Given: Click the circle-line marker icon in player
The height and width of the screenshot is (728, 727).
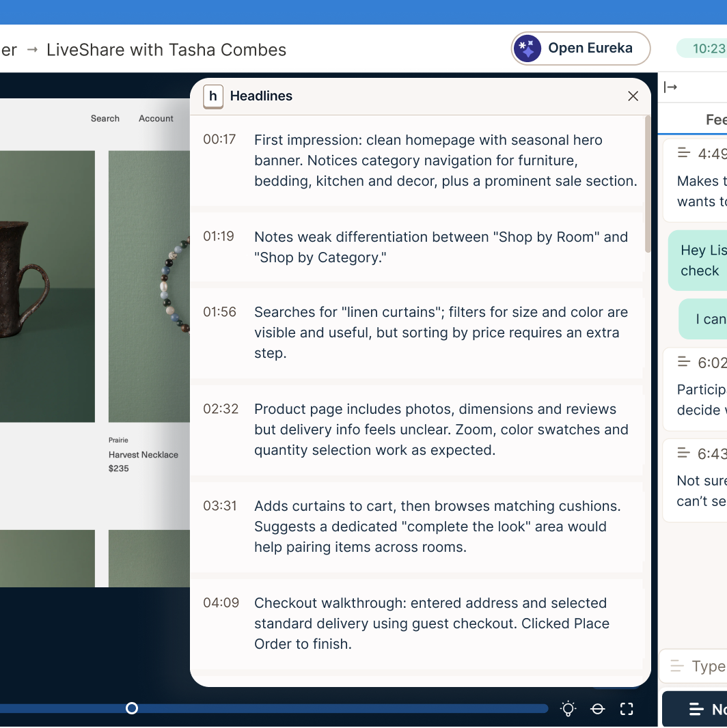Looking at the screenshot, I should pyautogui.click(x=597, y=709).
